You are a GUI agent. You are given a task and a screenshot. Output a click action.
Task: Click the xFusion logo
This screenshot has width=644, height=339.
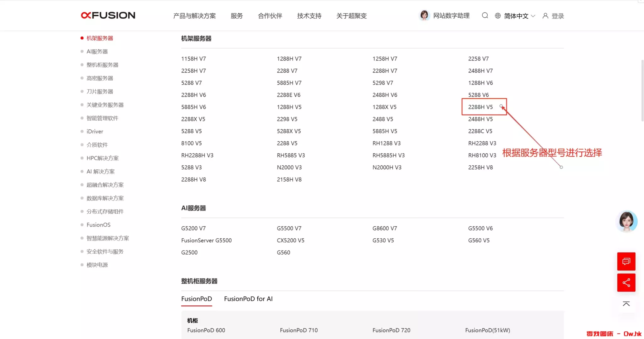(x=108, y=15)
